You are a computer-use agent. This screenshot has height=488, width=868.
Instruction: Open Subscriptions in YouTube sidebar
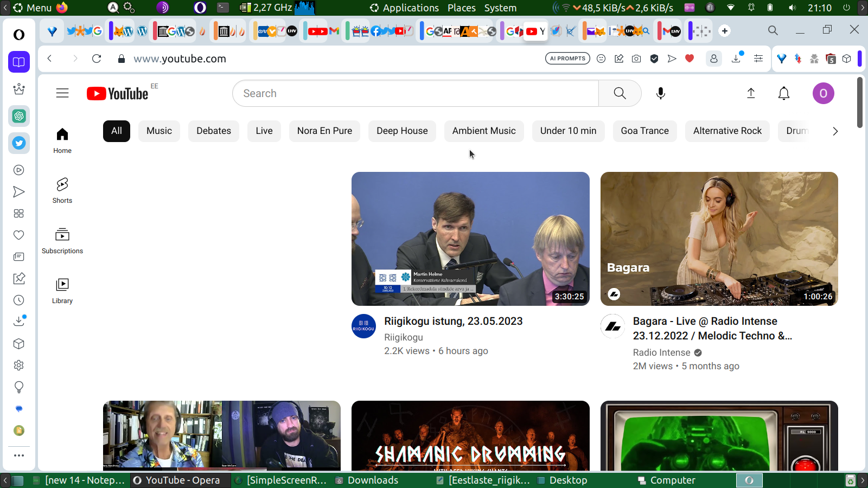62,241
